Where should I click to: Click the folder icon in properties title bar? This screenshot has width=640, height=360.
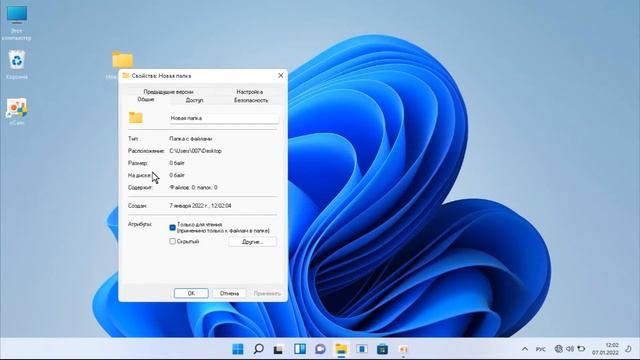126,76
